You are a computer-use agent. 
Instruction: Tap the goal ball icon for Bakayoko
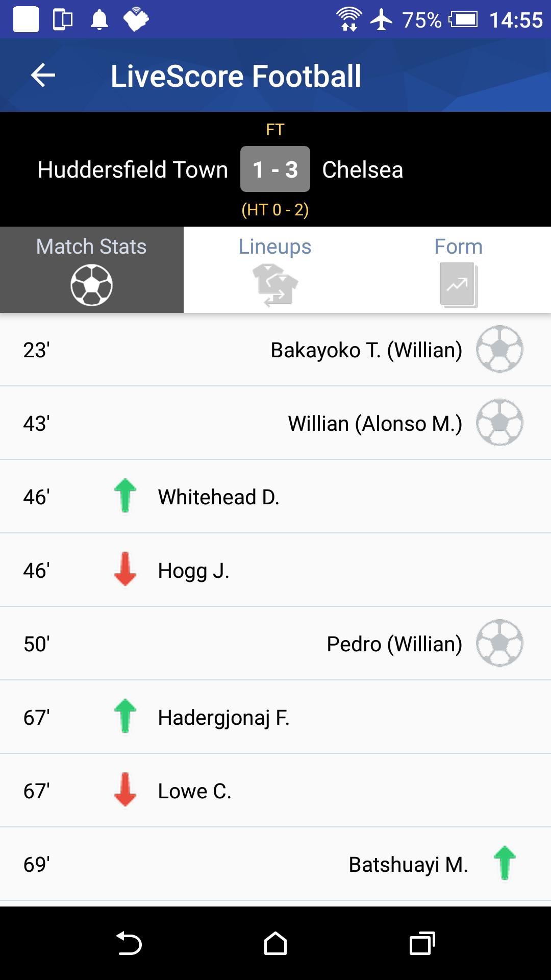tap(499, 349)
